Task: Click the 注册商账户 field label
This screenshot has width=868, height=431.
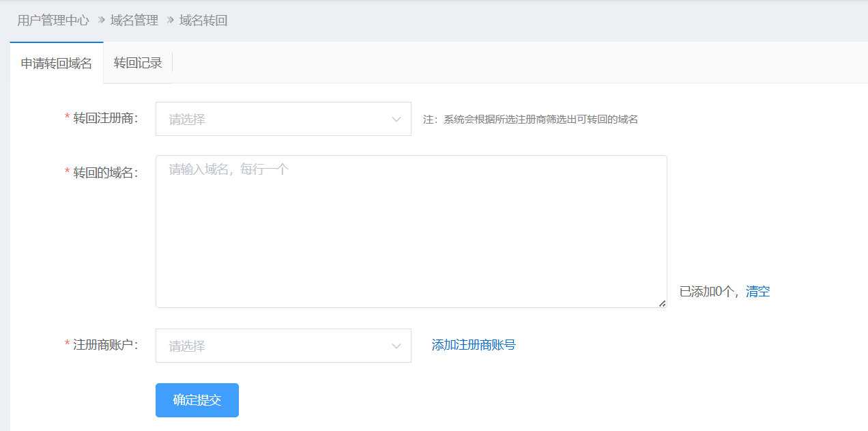Action: [x=105, y=344]
